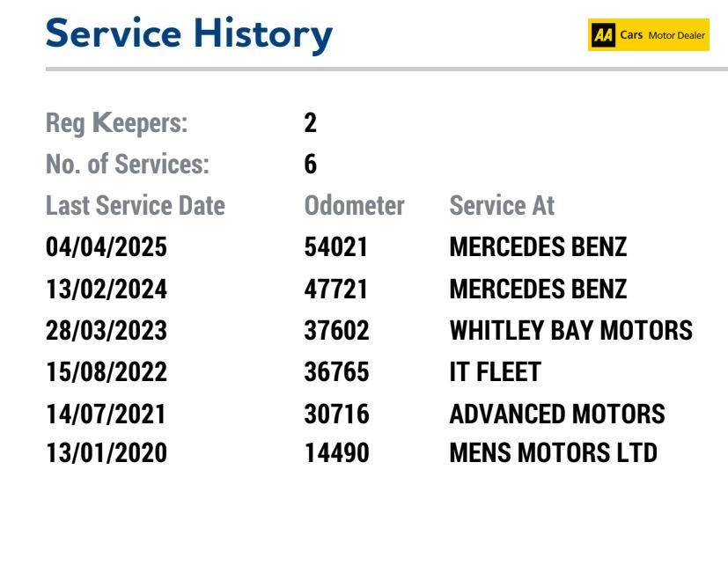Select odometer reading 37602

coord(336,330)
